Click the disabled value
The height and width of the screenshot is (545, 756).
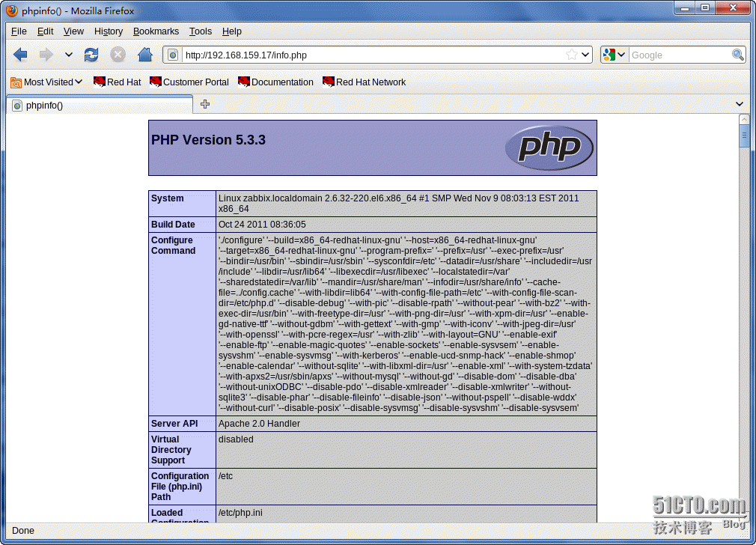[236, 439]
